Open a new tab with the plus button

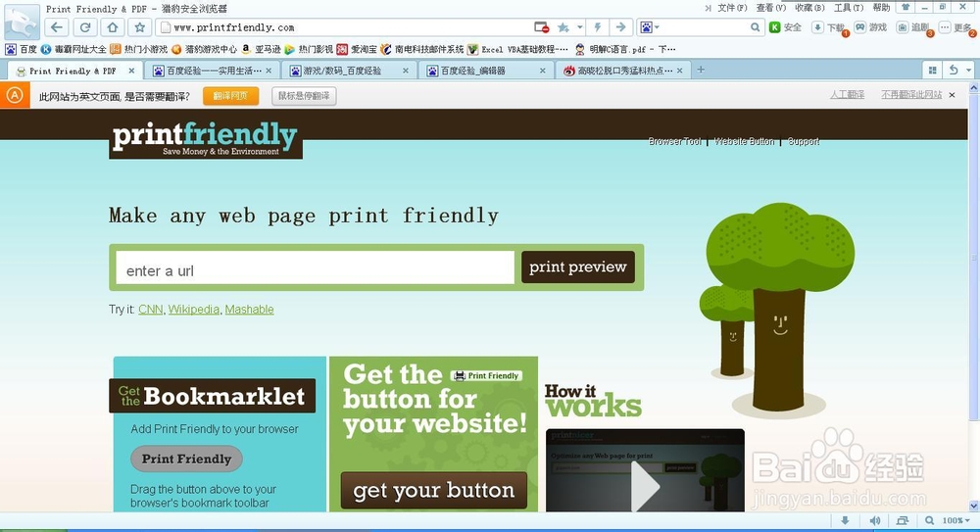[701, 70]
